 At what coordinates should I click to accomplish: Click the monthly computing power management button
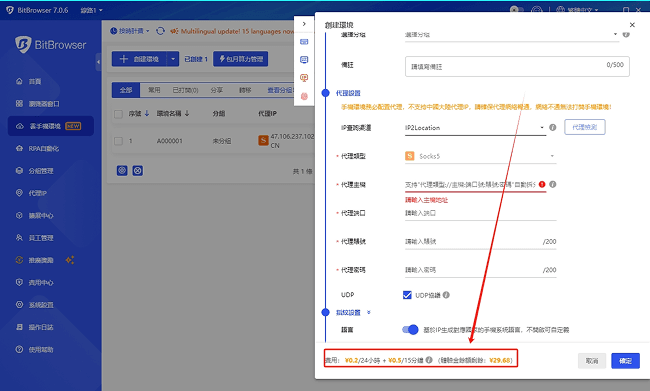[x=241, y=59]
